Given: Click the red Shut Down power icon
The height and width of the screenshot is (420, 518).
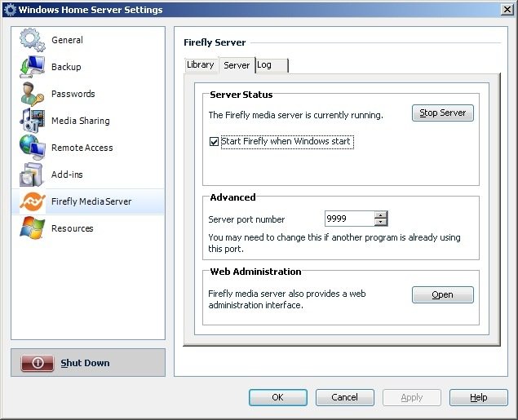Looking at the screenshot, I should [x=38, y=363].
